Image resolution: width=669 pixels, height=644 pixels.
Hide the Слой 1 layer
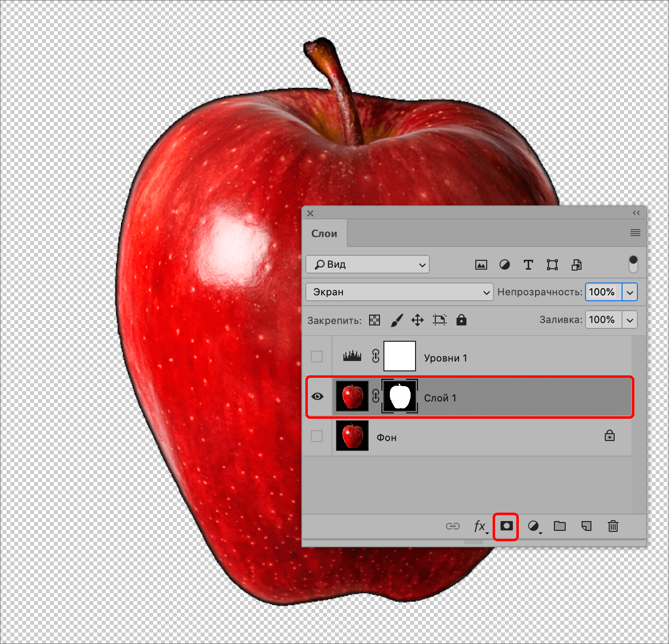(317, 397)
